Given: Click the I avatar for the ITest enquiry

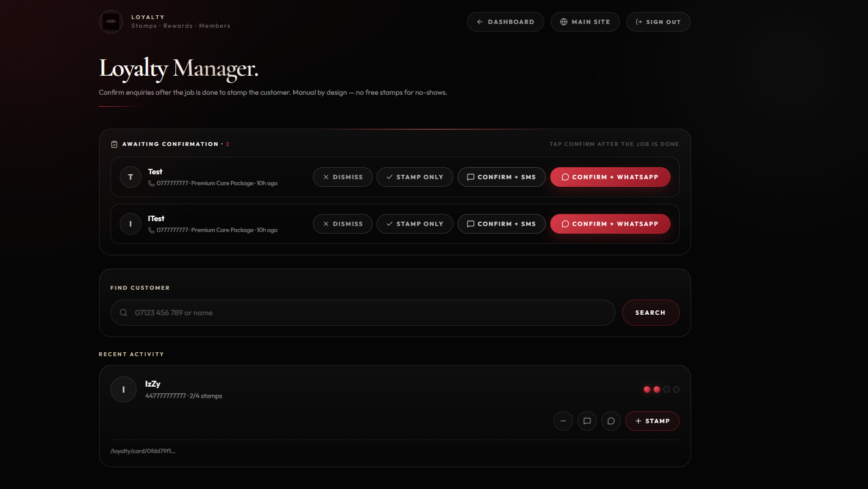Looking at the screenshot, I should click(131, 224).
